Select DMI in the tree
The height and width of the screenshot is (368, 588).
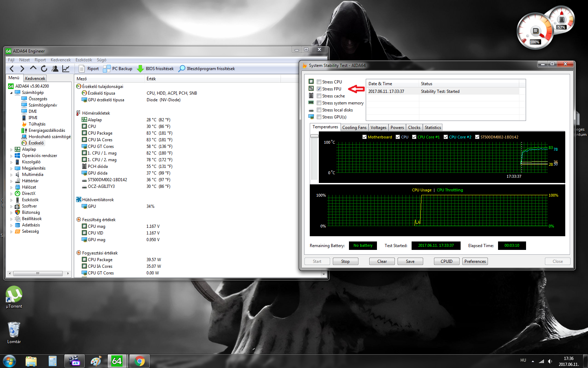tap(29, 111)
